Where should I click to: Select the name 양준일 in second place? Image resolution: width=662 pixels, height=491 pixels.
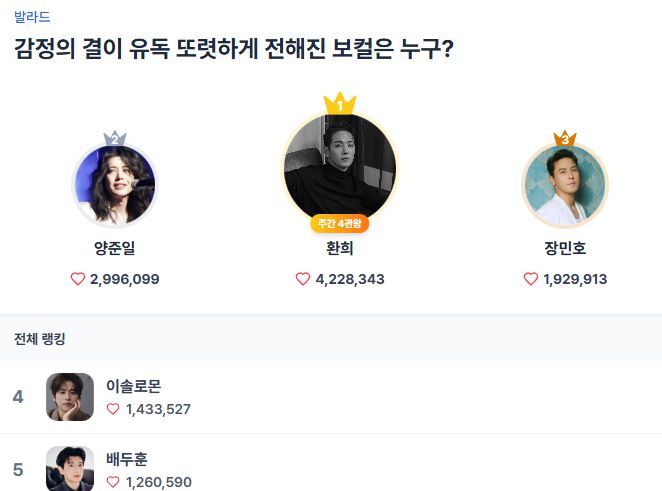(115, 249)
